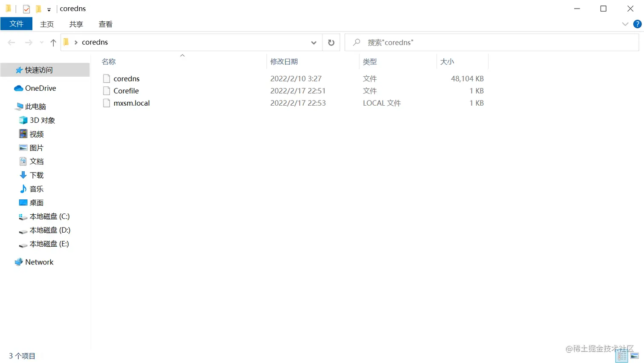This screenshot has width=644, height=363.
Task: Switch to large thumbnails view icon
Action: (x=635, y=356)
